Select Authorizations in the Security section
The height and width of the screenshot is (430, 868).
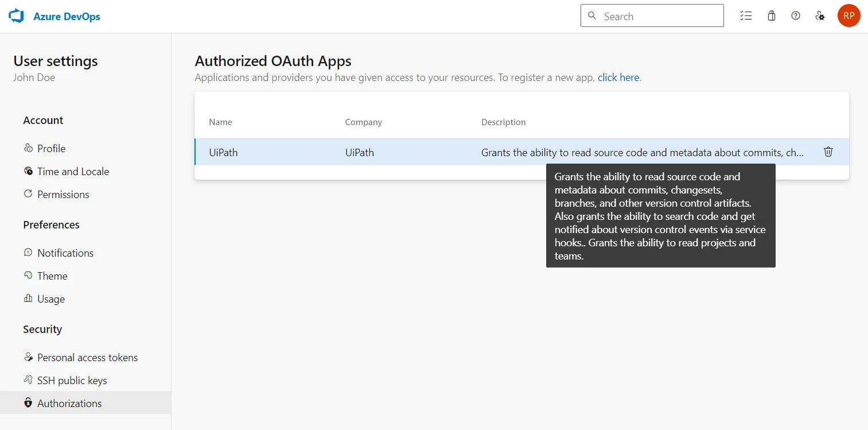[x=70, y=402]
